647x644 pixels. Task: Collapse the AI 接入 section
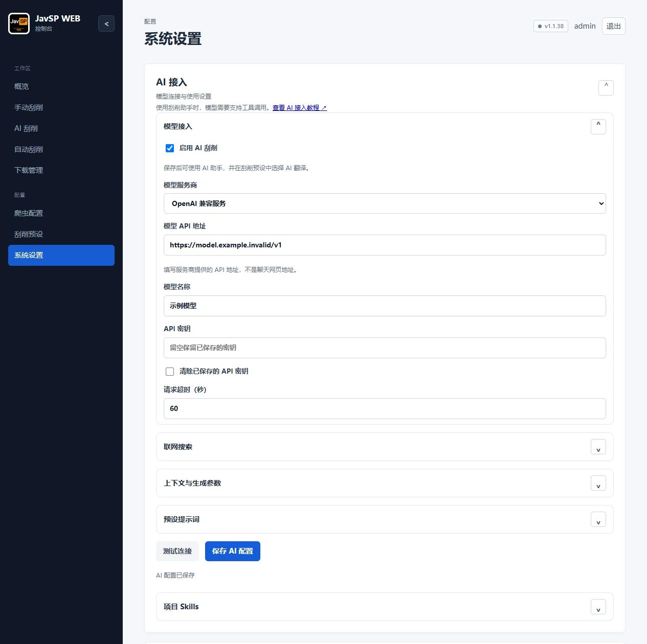point(606,87)
